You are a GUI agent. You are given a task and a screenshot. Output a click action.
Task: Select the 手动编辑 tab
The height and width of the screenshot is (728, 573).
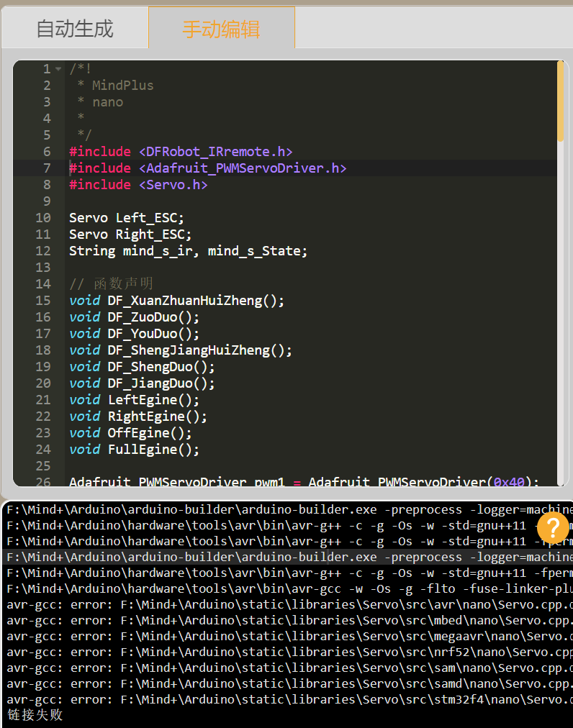tap(221, 28)
